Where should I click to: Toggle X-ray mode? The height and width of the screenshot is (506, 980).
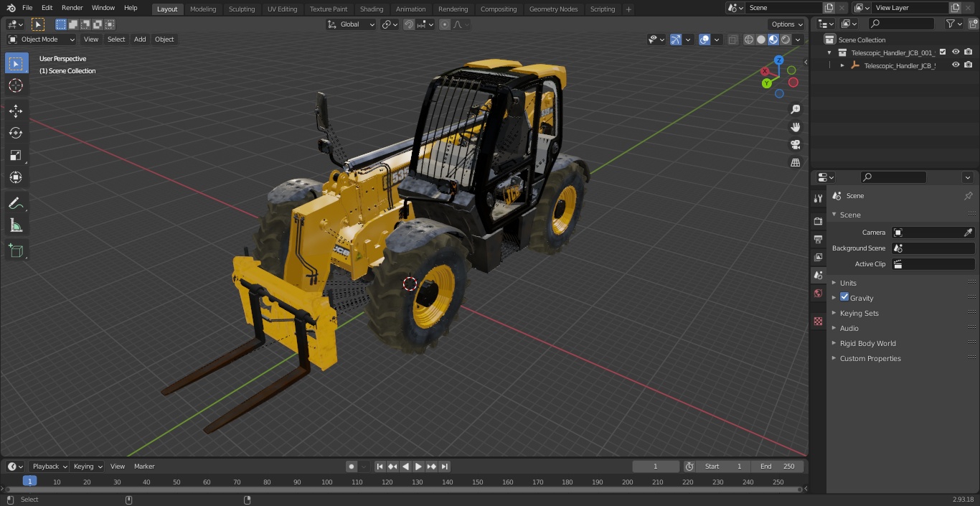click(x=732, y=39)
